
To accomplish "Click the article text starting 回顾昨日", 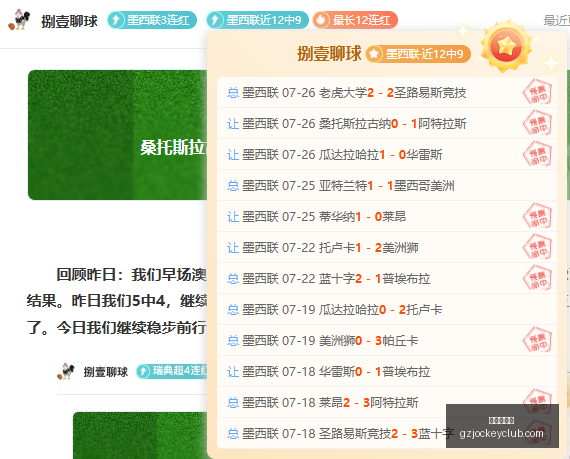I will pos(117,301).
